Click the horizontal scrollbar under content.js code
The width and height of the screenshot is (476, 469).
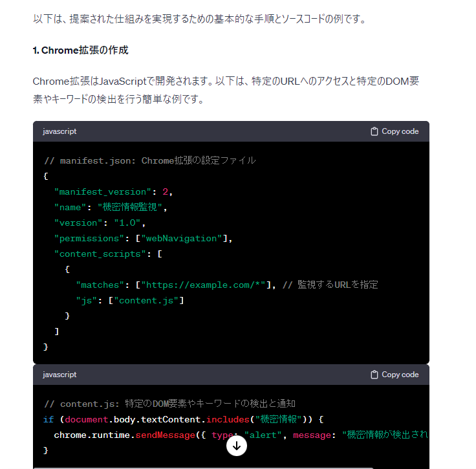(203, 468)
